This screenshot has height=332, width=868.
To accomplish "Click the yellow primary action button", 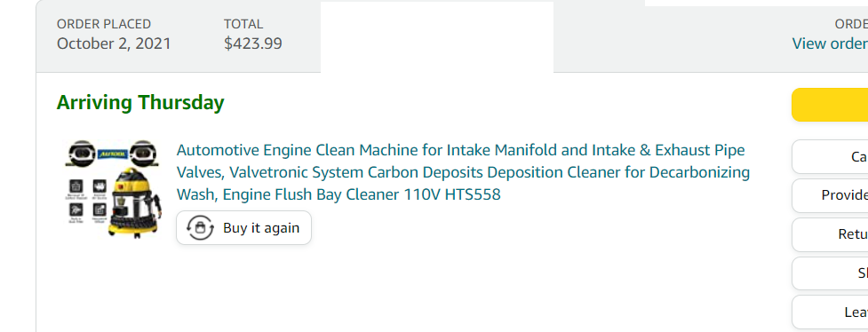I will coord(830,105).
